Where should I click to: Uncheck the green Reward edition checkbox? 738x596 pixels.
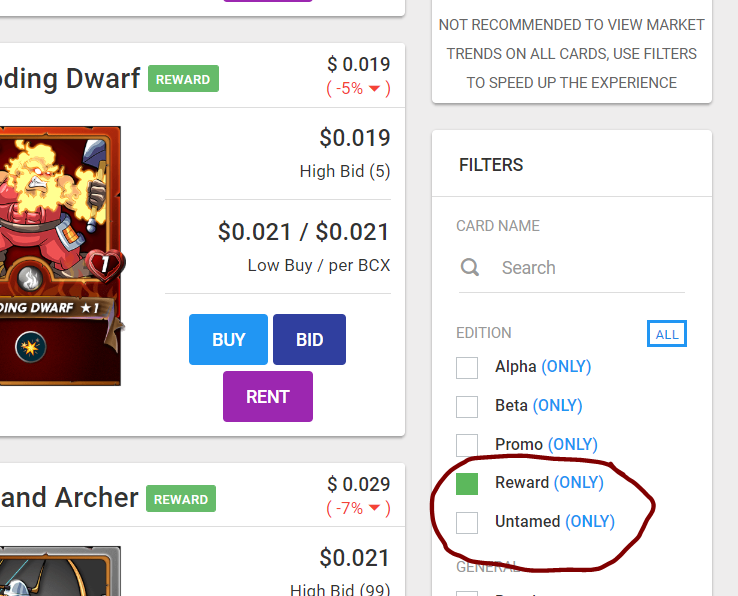[x=467, y=484]
